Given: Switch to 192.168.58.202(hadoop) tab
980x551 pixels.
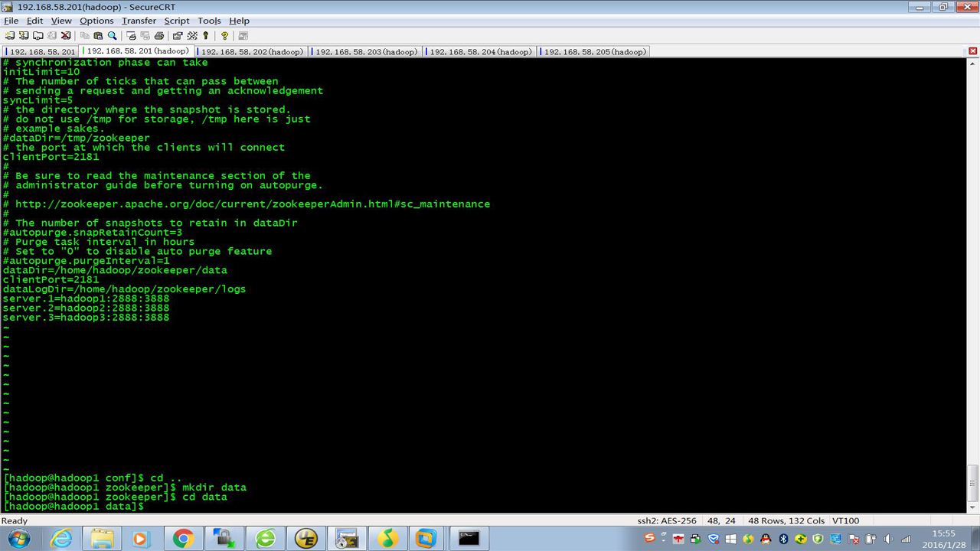Looking at the screenshot, I should coord(252,52).
